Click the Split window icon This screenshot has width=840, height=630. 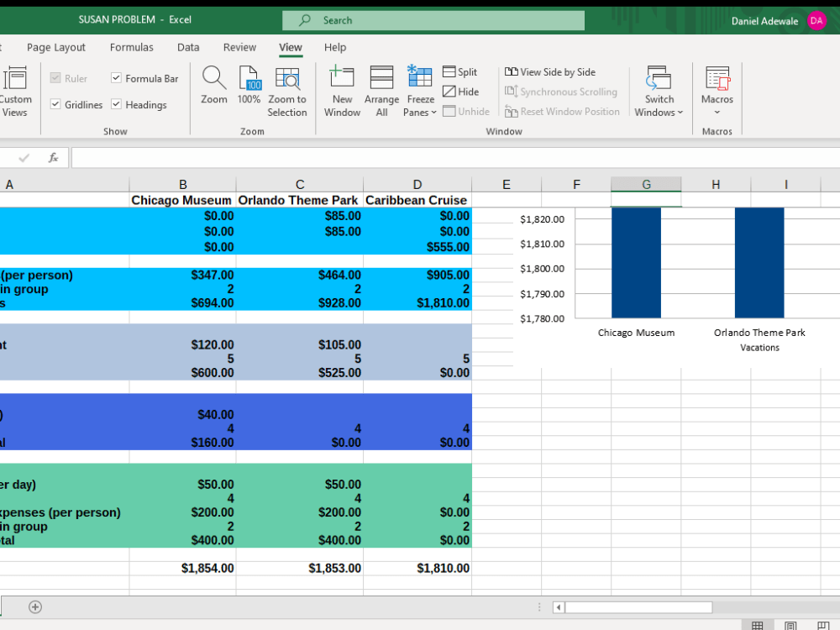click(449, 71)
